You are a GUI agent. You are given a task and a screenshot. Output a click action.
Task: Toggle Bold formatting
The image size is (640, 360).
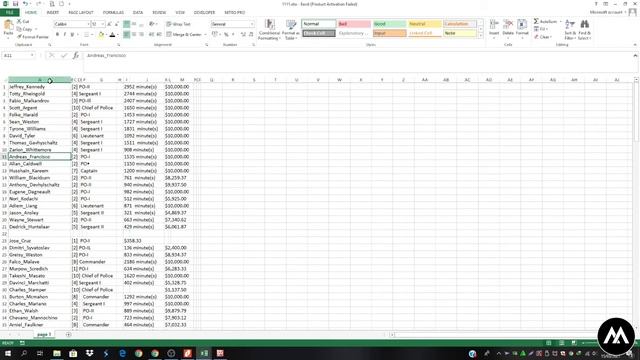click(x=57, y=35)
